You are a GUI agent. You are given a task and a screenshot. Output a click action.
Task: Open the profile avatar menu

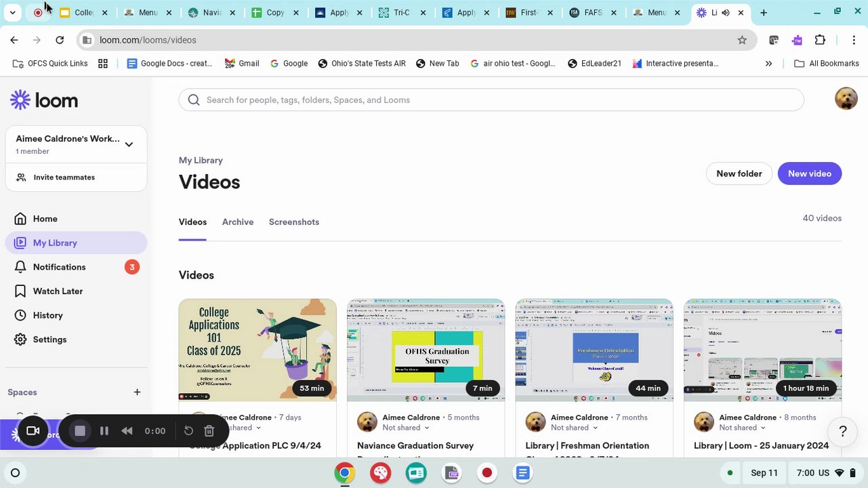click(846, 98)
